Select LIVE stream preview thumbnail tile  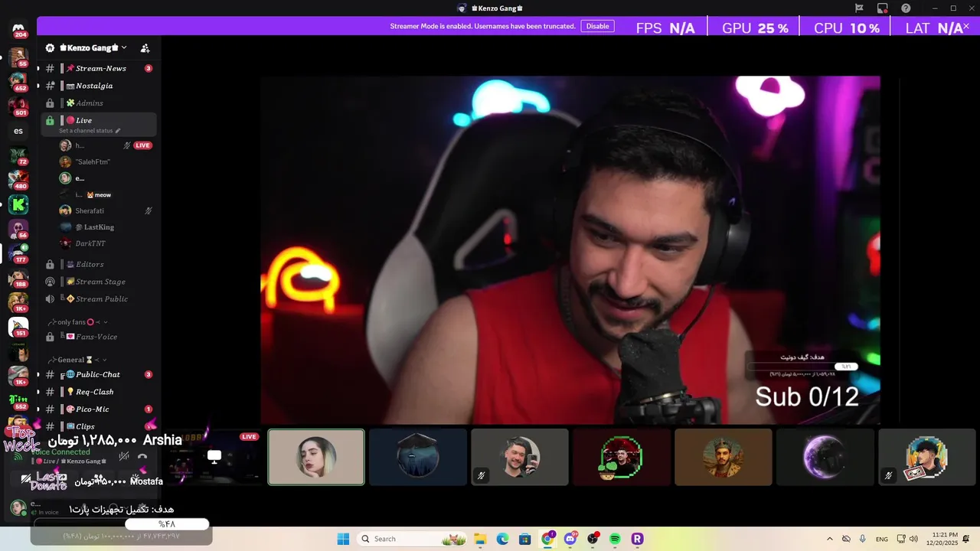[x=214, y=457]
